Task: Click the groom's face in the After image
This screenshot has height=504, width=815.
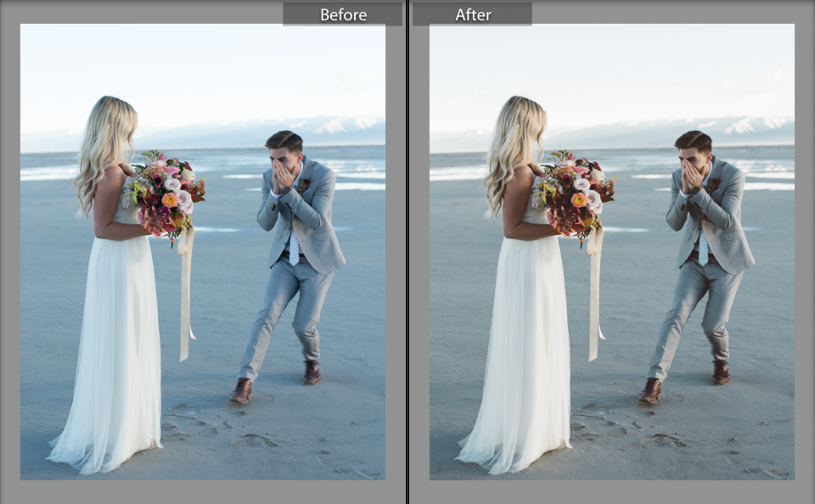Action: point(693,158)
